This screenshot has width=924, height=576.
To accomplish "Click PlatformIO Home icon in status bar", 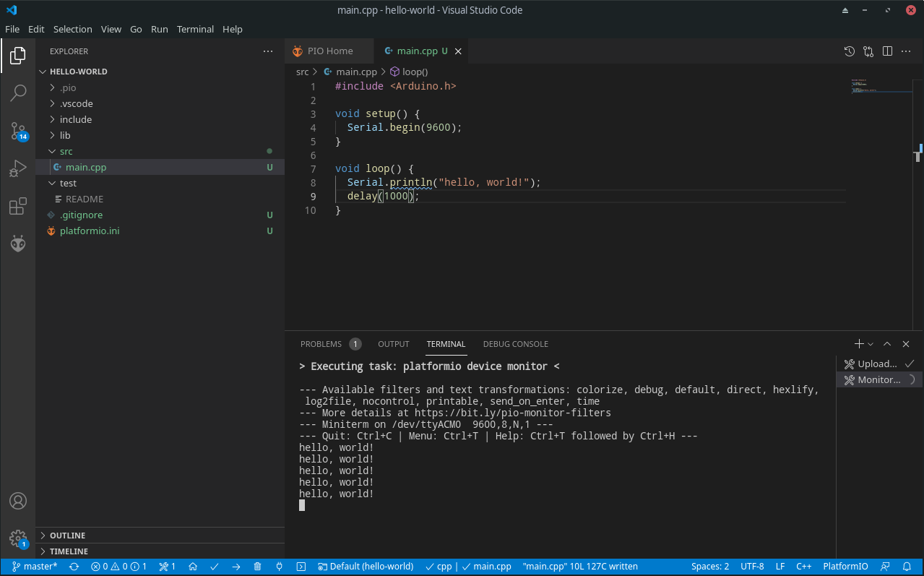I will [193, 567].
